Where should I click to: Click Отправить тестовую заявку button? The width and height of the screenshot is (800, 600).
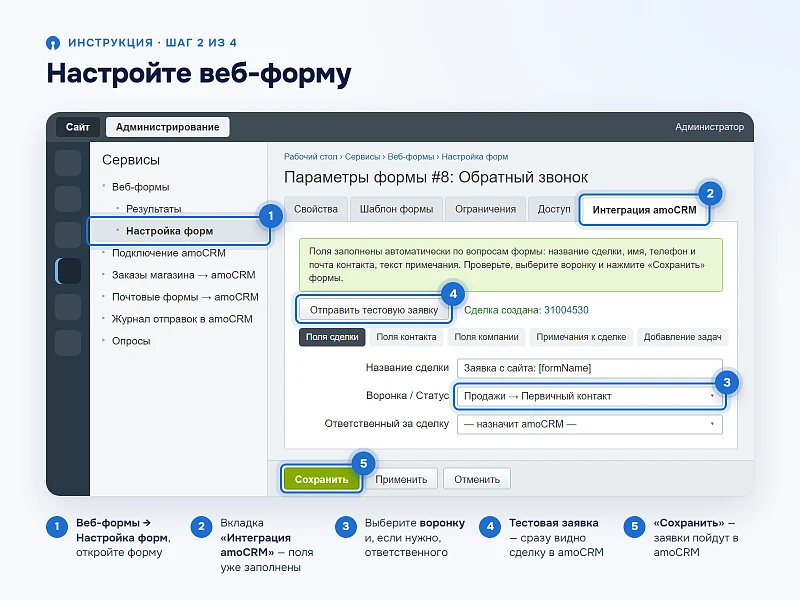coord(374,310)
